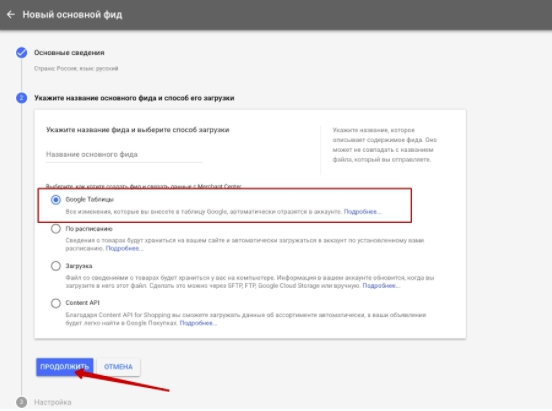Open Подробнее link under Google Таблицы
Screen dimensions: 552x411
(x=362, y=212)
